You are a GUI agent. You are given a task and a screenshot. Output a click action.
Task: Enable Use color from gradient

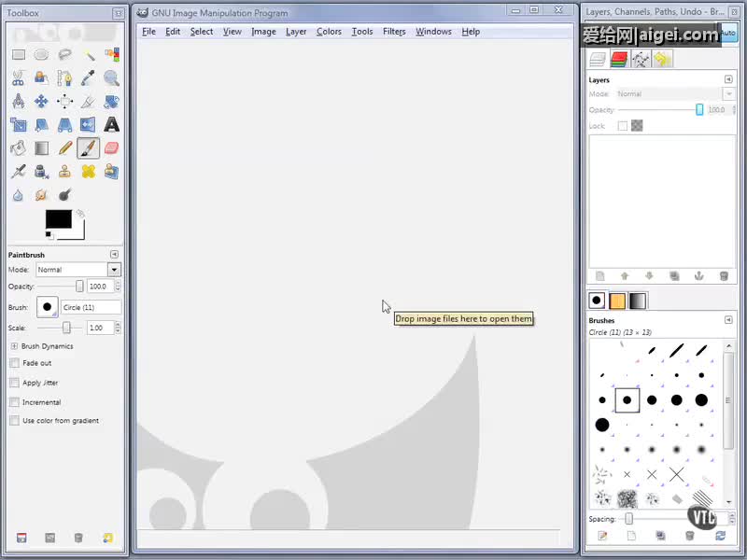pyautogui.click(x=14, y=421)
